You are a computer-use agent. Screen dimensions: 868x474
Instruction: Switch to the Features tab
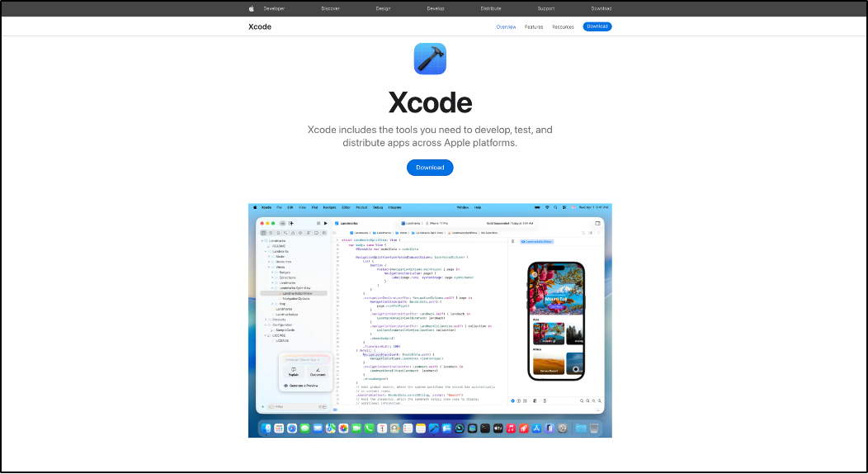534,27
